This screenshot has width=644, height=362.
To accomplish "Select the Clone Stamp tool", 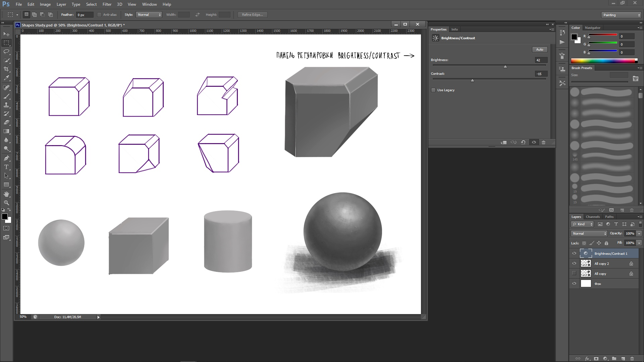I will pos(6,105).
